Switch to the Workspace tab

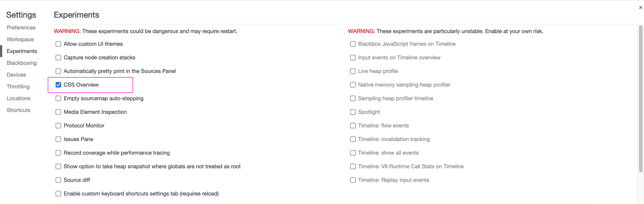tap(20, 39)
